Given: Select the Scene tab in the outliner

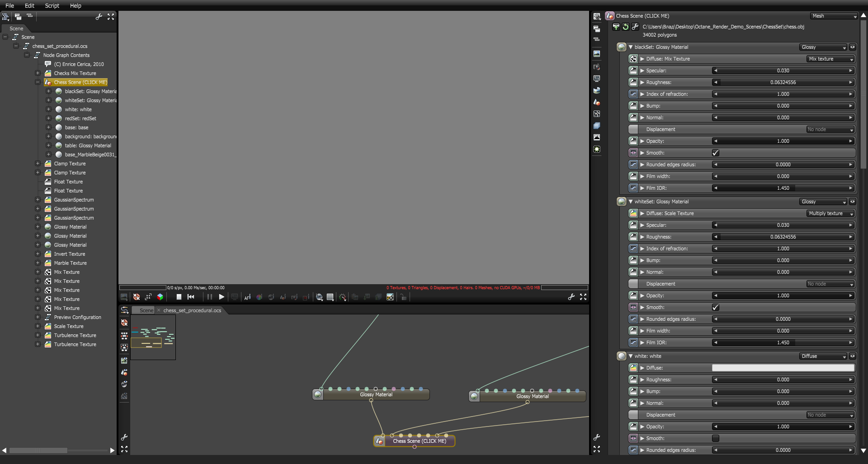Looking at the screenshot, I should point(16,28).
